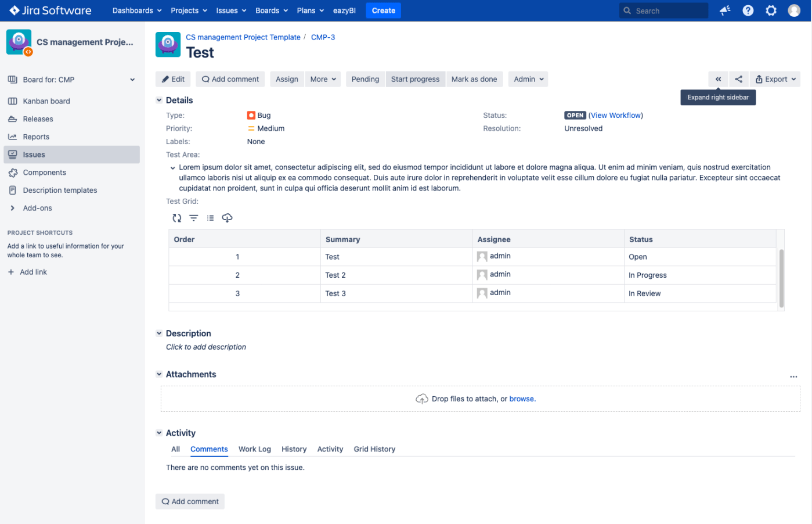Expand Add-ons in the sidebar
This screenshot has width=812, height=524.
click(13, 208)
